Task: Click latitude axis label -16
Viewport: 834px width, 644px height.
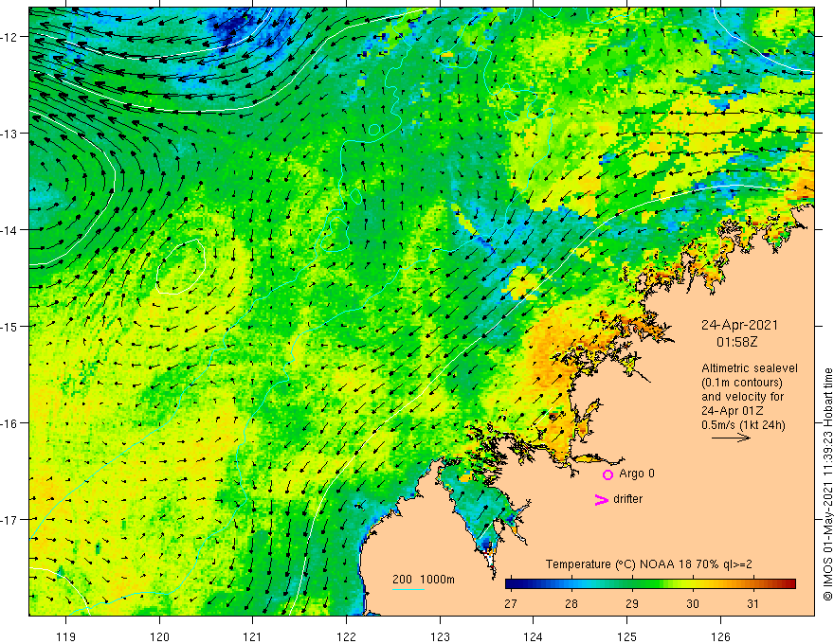Action: pyautogui.click(x=9, y=423)
